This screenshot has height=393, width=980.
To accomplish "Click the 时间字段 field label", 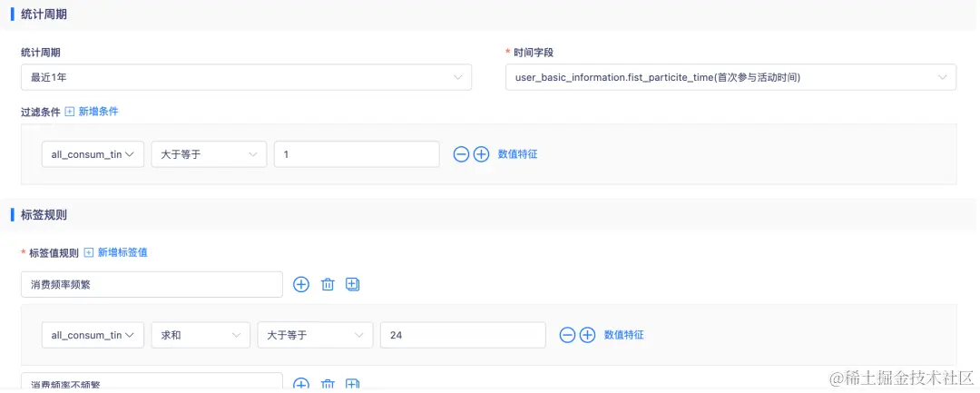I will click(x=534, y=53).
